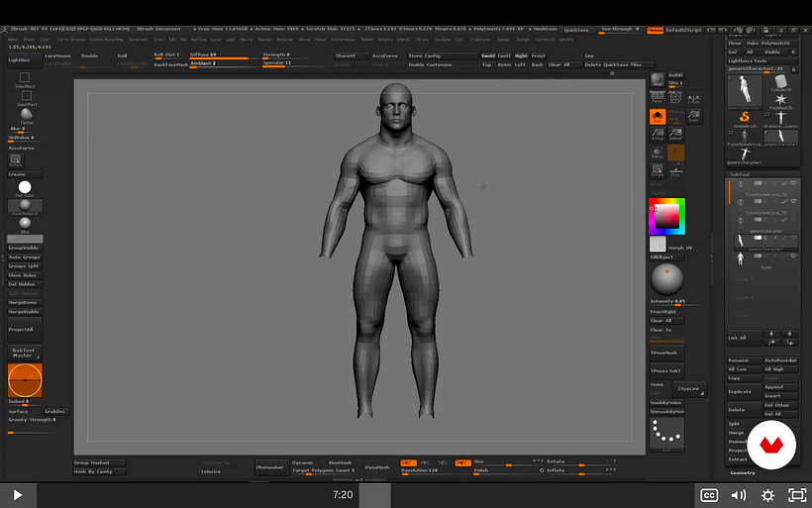The height and width of the screenshot is (508, 812).
Task: Click the Make PolyMesh3D button
Action: pyautogui.click(x=771, y=43)
